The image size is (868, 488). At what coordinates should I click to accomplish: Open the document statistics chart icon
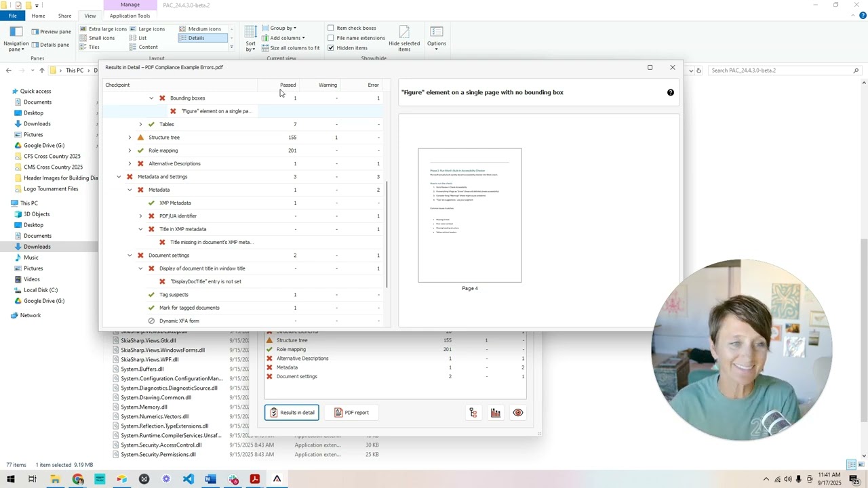click(496, 413)
